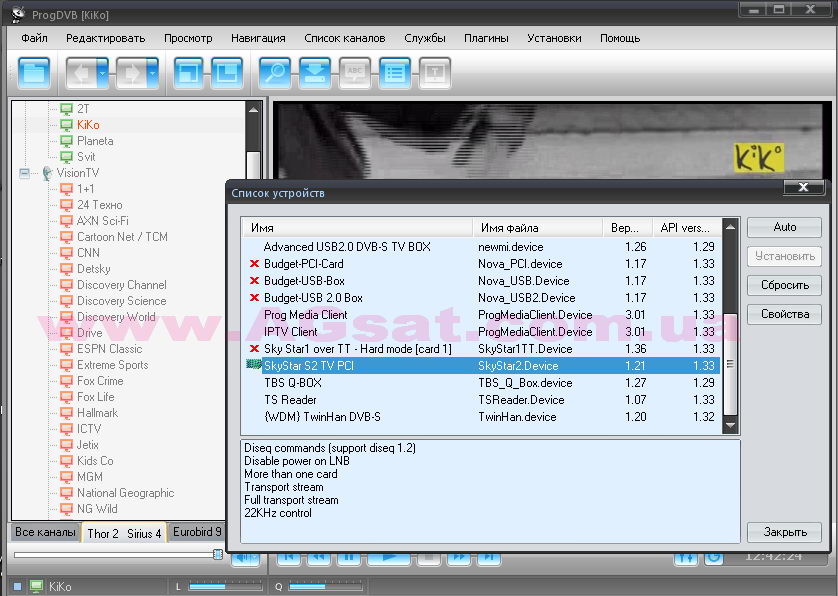838x596 pixels.
Task: Open back button history dropdown arrow
Action: coord(103,73)
